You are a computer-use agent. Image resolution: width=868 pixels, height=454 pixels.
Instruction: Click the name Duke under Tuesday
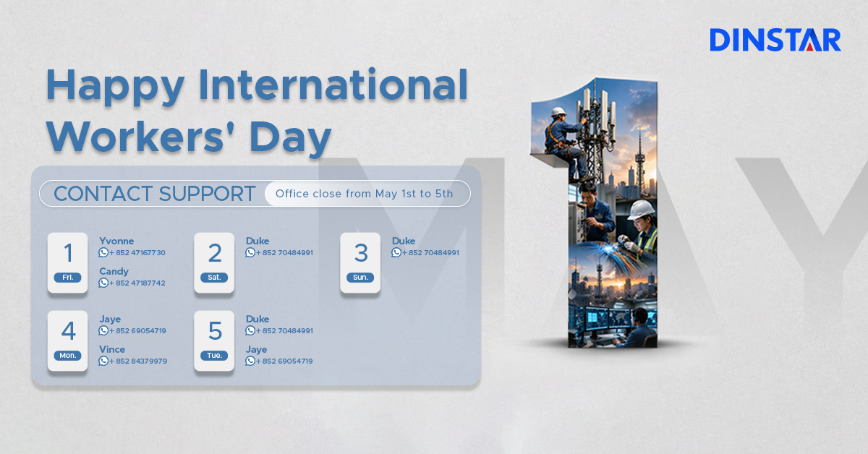tap(258, 319)
